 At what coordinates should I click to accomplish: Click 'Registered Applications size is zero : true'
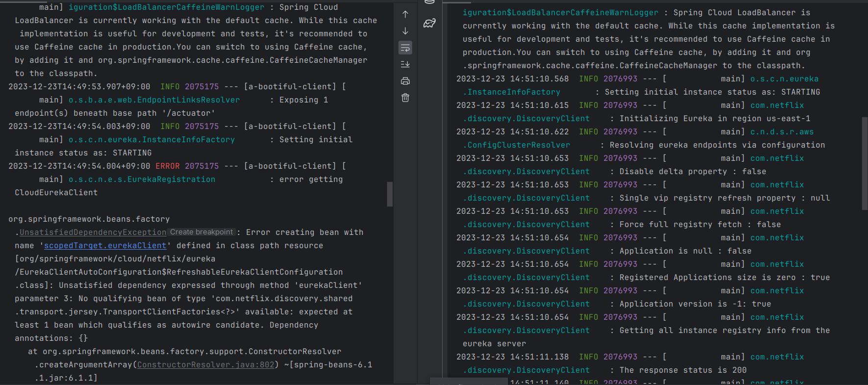tap(725, 278)
